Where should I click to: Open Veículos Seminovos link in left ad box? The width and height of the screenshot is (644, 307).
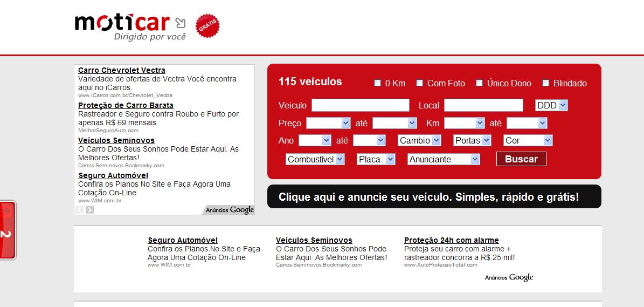point(116,141)
